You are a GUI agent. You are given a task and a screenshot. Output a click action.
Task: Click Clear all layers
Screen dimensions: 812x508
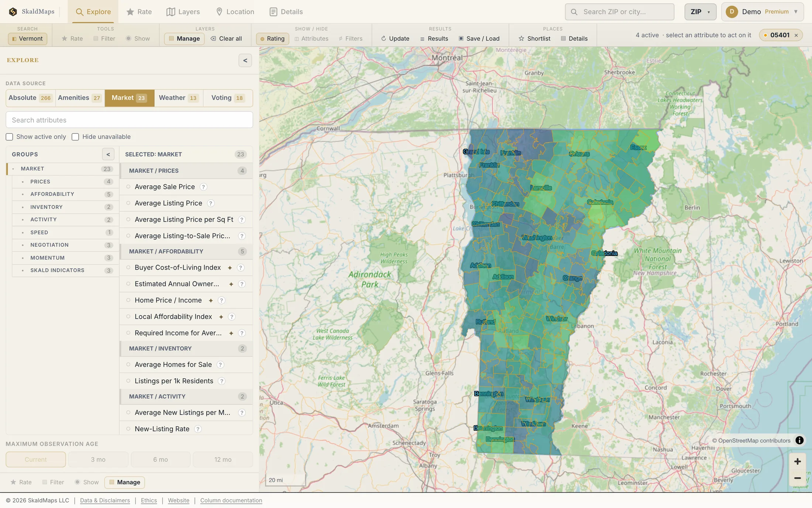coord(226,38)
